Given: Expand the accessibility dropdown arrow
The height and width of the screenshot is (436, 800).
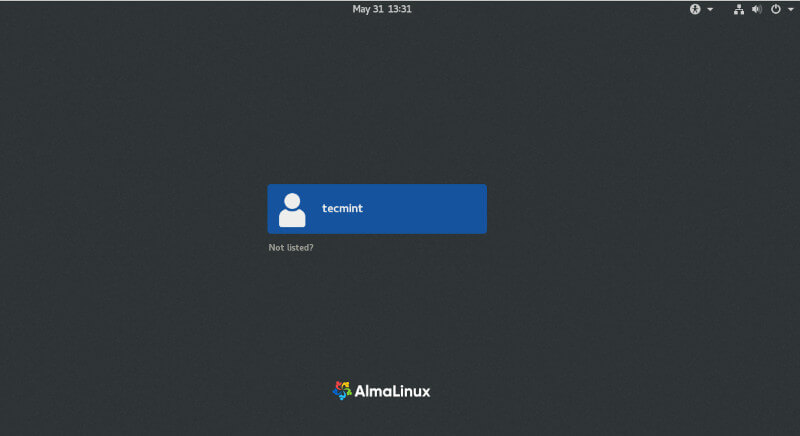Looking at the screenshot, I should [710, 10].
